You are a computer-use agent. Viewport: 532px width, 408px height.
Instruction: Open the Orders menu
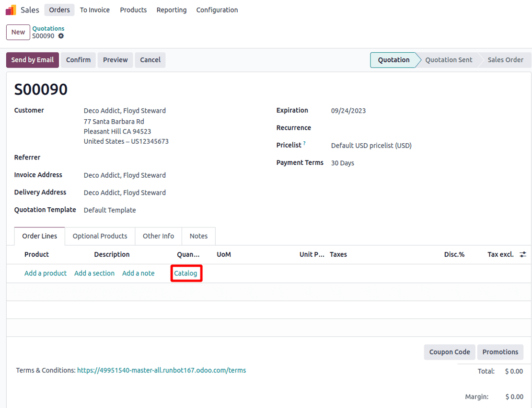click(59, 10)
